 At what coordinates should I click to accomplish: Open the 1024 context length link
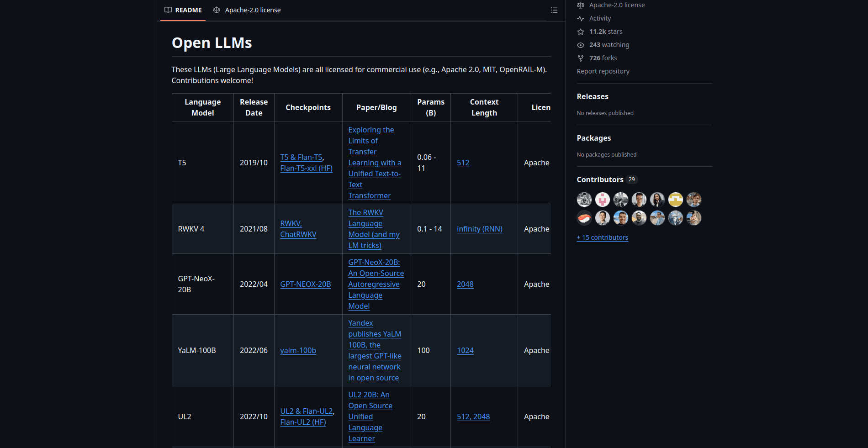[465, 350]
